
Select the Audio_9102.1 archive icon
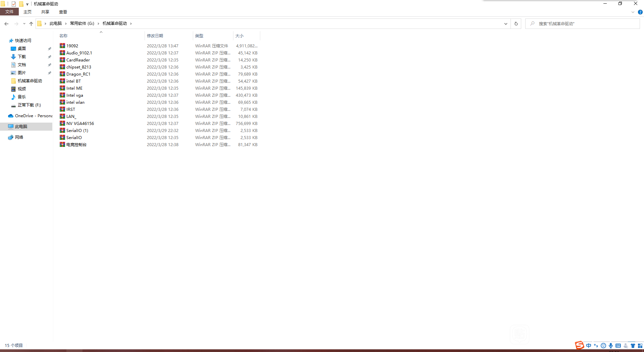pyautogui.click(x=62, y=53)
